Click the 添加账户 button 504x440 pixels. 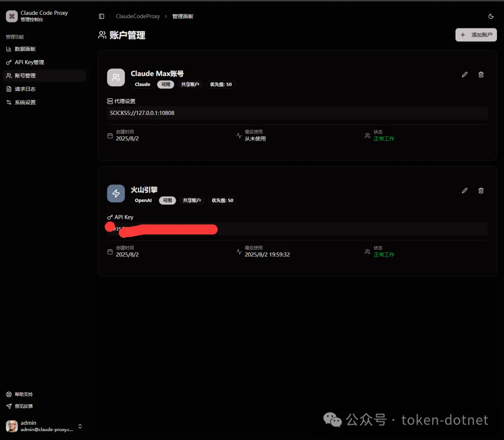476,35
